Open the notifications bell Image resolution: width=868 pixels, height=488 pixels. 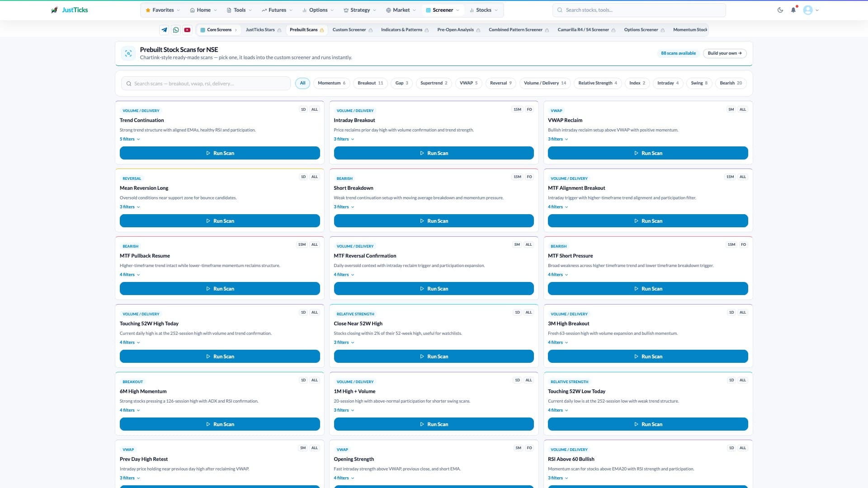[x=793, y=10]
